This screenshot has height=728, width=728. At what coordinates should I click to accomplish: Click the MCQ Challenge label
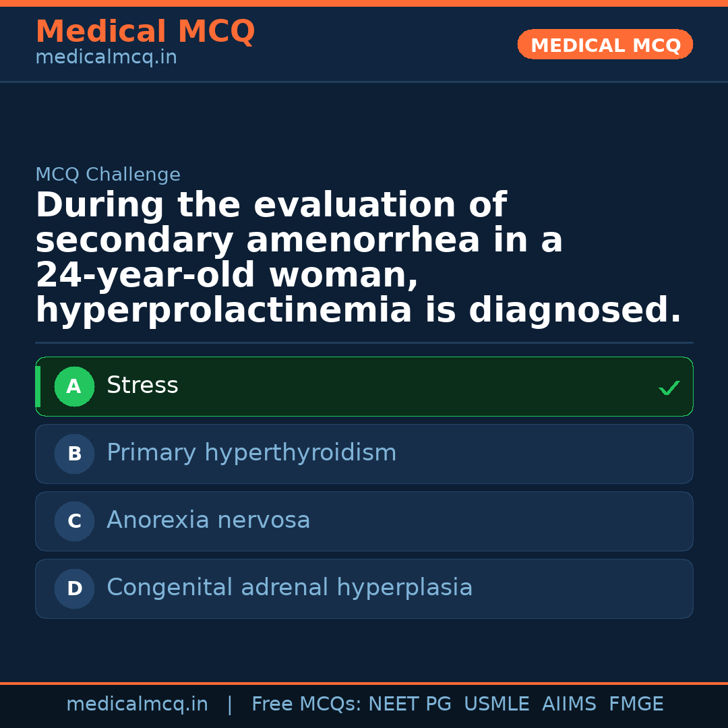(108, 175)
